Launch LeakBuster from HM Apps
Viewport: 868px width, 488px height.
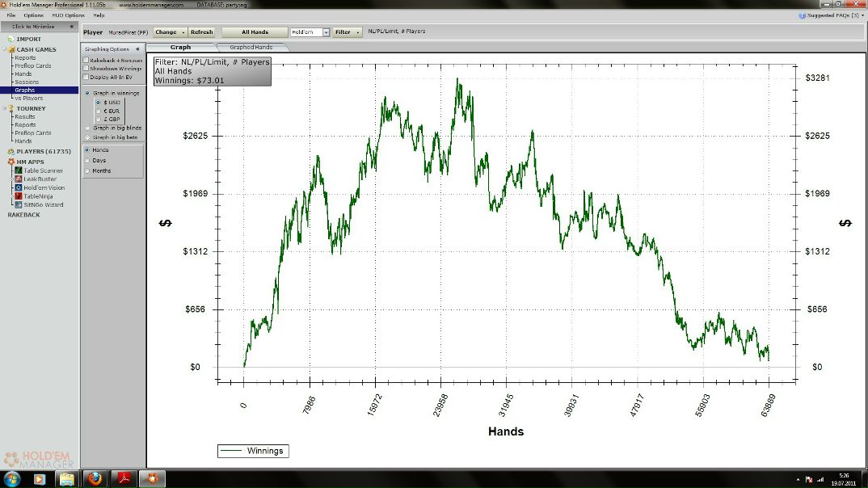(17, 179)
